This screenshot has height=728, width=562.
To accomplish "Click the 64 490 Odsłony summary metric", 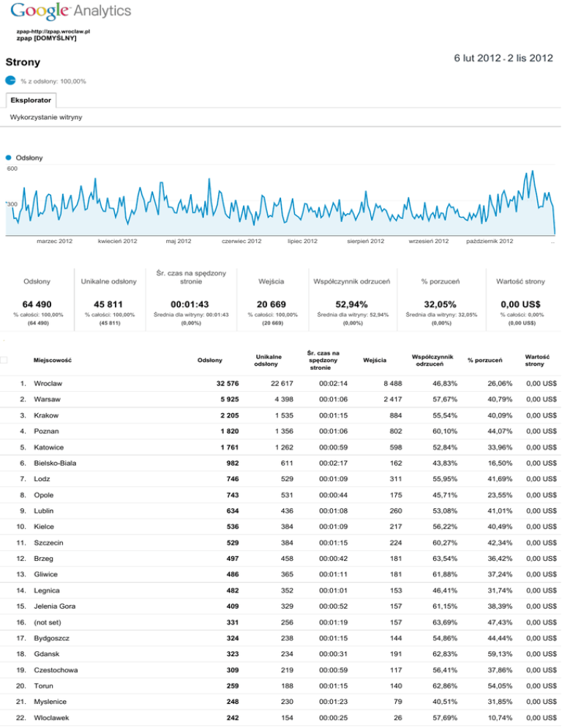I will (37, 304).
